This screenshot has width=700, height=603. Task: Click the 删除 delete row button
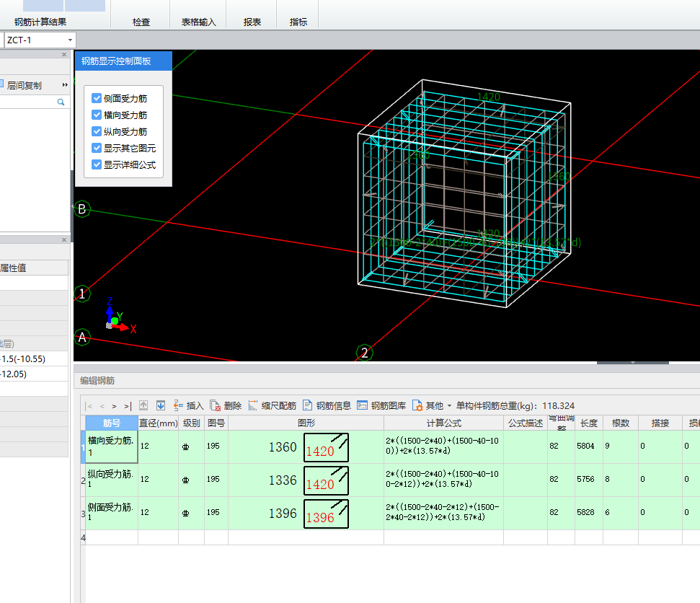pos(226,405)
